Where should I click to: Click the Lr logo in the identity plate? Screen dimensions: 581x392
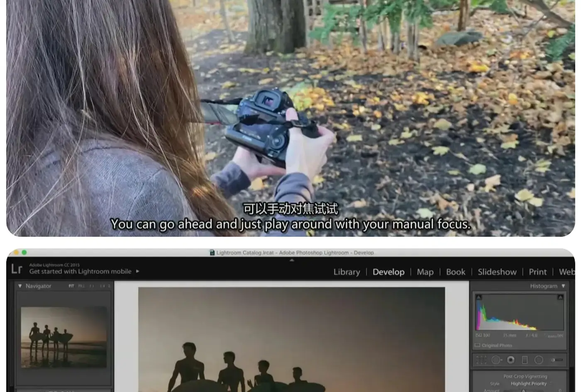tap(17, 269)
